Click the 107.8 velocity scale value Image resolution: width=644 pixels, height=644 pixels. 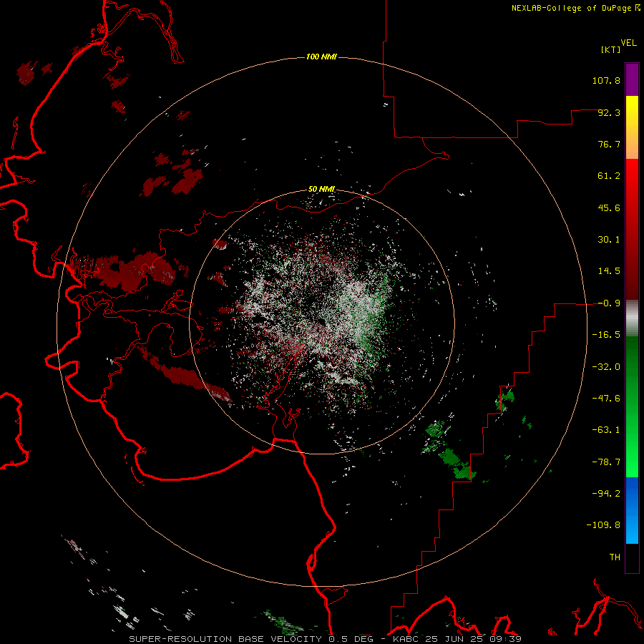(x=606, y=80)
